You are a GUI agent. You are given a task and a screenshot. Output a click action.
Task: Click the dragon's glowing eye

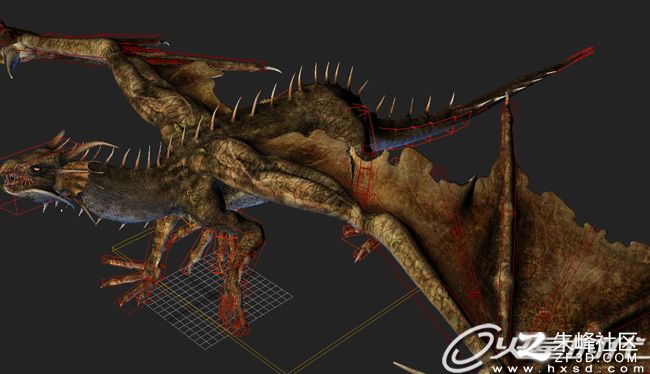pos(37,169)
